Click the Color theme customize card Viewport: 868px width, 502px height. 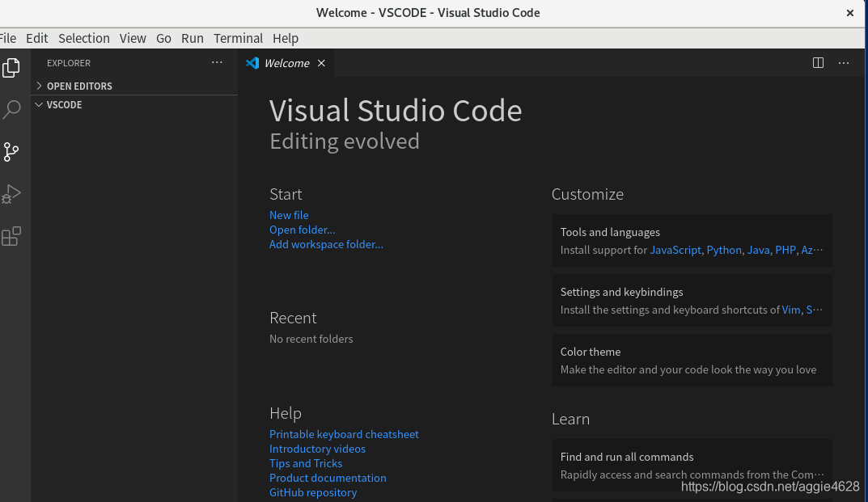pyautogui.click(x=692, y=361)
